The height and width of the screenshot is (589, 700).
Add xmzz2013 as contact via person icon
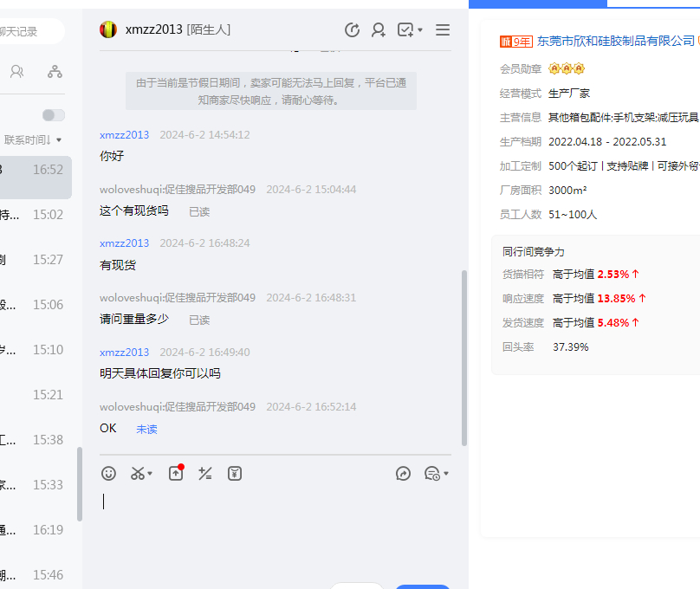tap(379, 30)
